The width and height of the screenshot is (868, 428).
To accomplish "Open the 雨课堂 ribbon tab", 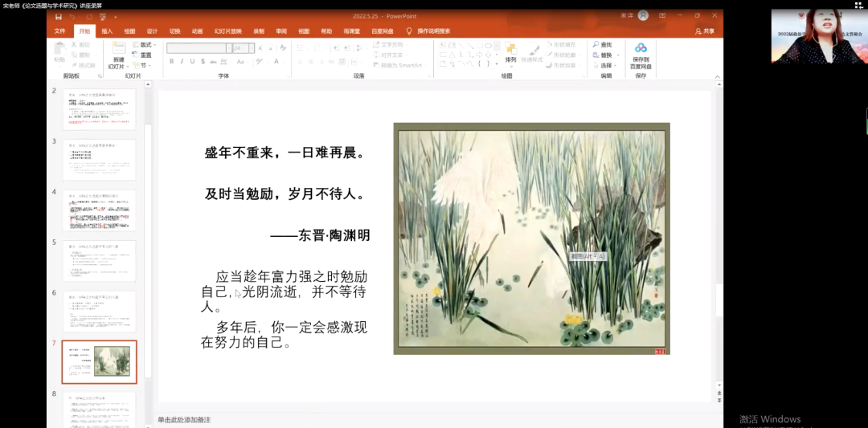I will pyautogui.click(x=351, y=31).
